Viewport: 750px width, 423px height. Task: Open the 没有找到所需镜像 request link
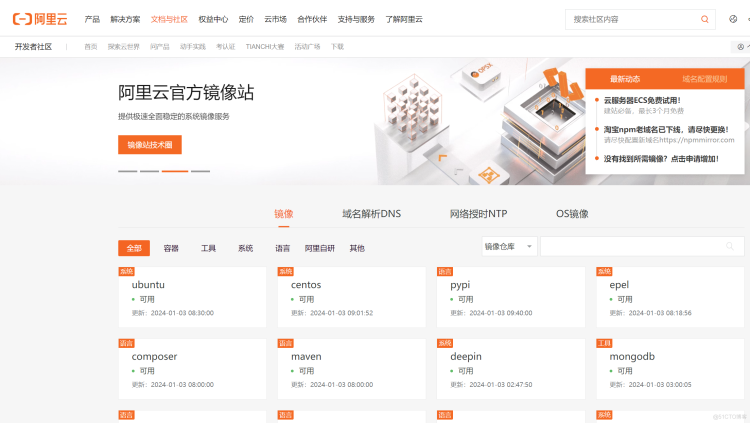tap(661, 158)
